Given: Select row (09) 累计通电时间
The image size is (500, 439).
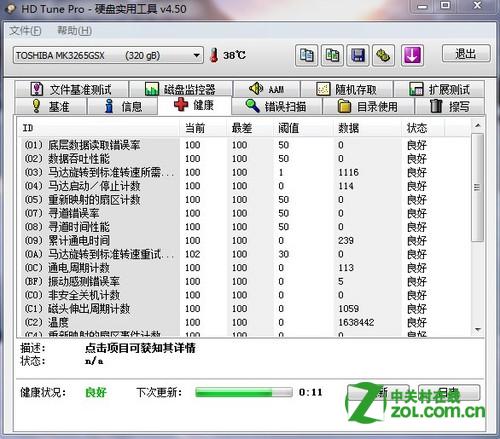Looking at the screenshot, I should coord(245,241).
